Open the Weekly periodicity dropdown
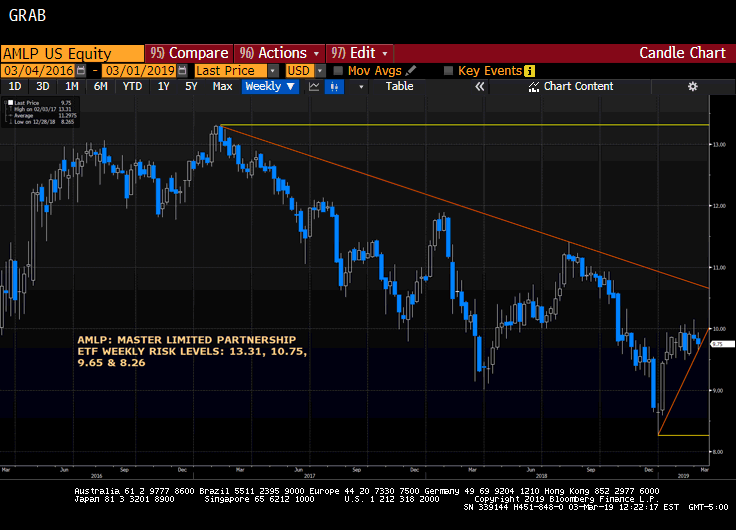This screenshot has width=736, height=530. point(270,86)
